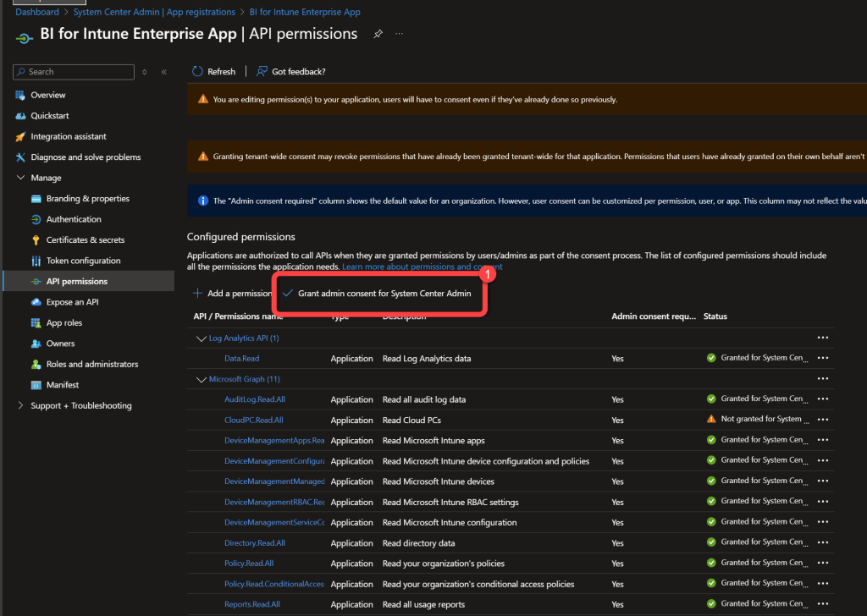
Task: Open the Data.Read permission
Action: tap(241, 358)
